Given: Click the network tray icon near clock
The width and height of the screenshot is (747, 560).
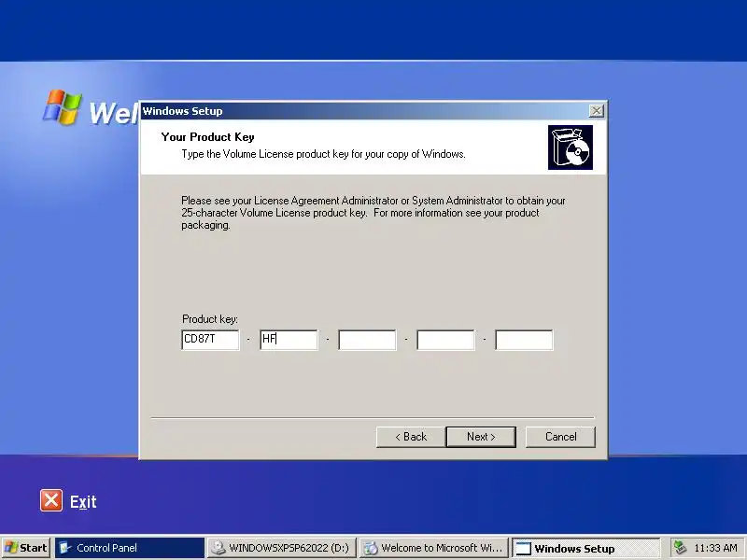Looking at the screenshot, I should pyautogui.click(x=680, y=548).
